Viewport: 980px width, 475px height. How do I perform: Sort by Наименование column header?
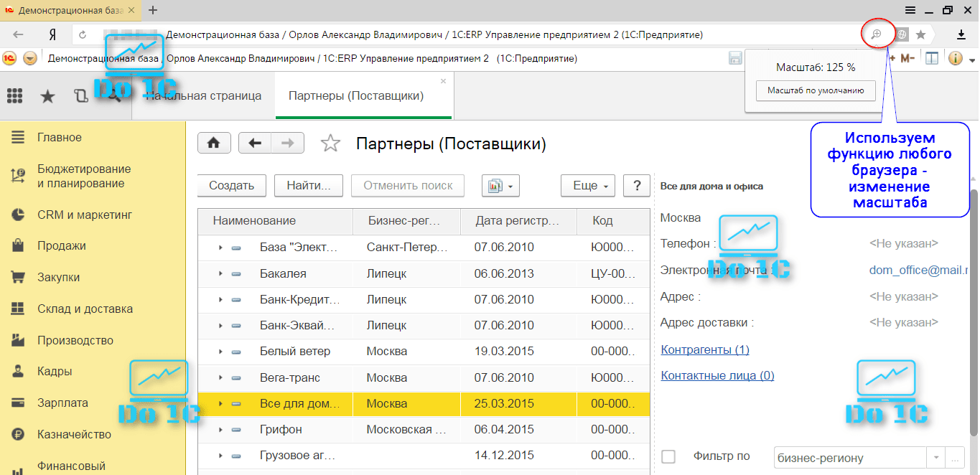click(x=276, y=221)
